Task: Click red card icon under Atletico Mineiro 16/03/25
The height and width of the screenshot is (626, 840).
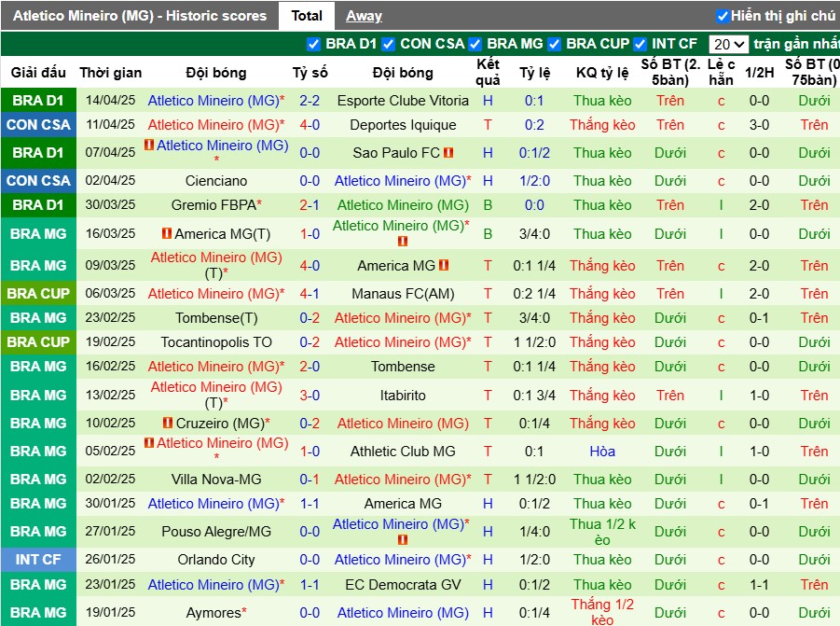Action: click(403, 242)
